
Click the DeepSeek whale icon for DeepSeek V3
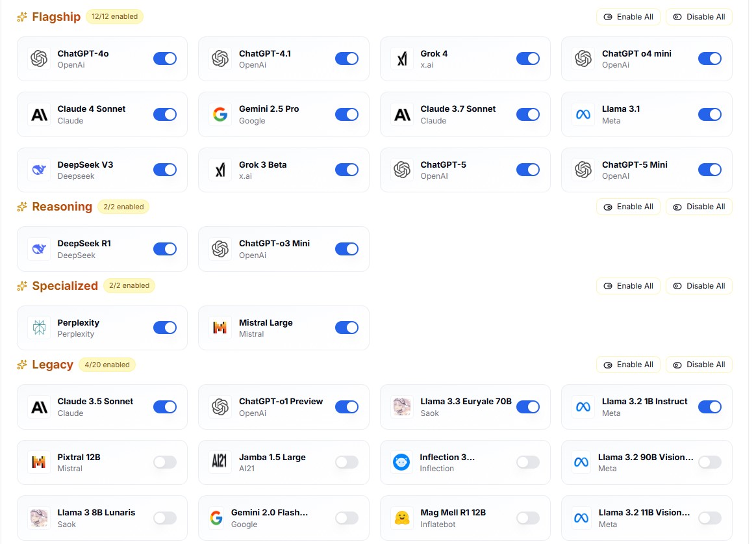click(x=39, y=170)
